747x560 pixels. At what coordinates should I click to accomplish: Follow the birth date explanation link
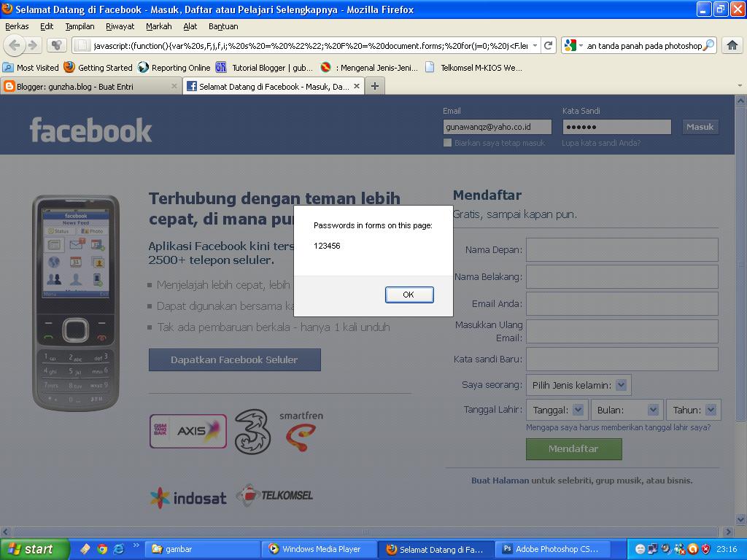click(x=619, y=427)
